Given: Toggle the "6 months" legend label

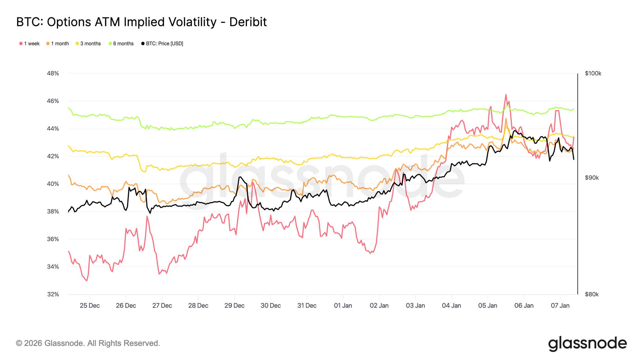Looking at the screenshot, I should [123, 44].
